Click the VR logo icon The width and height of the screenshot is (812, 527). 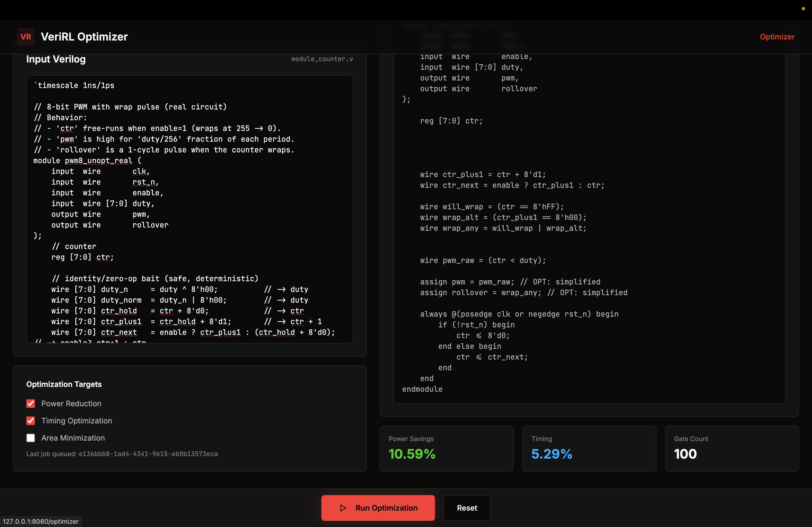point(26,37)
